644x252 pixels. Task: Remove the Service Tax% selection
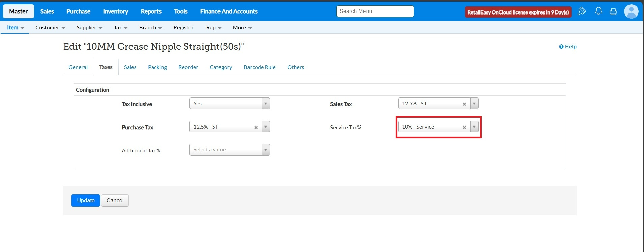pyautogui.click(x=464, y=127)
